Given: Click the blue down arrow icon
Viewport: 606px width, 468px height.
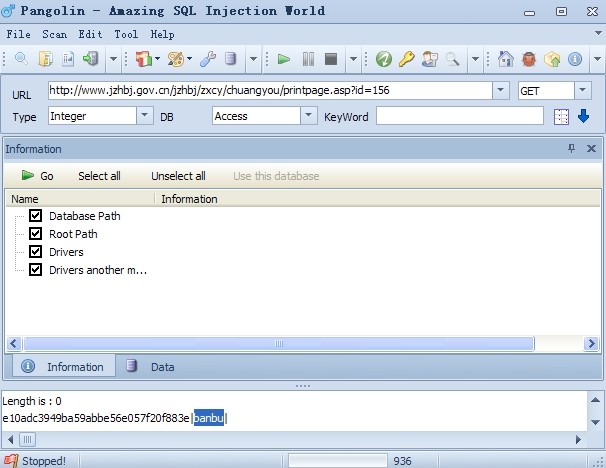Looking at the screenshot, I should click(583, 116).
